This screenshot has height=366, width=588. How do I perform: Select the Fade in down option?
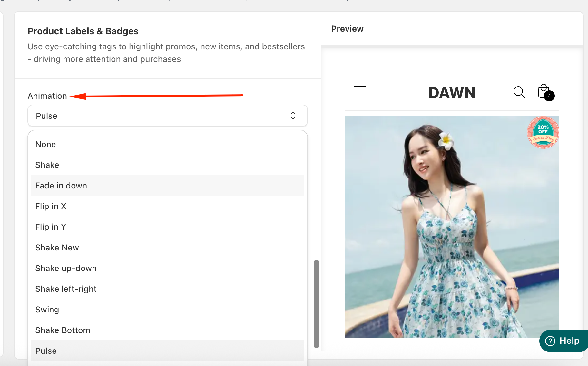(x=168, y=186)
